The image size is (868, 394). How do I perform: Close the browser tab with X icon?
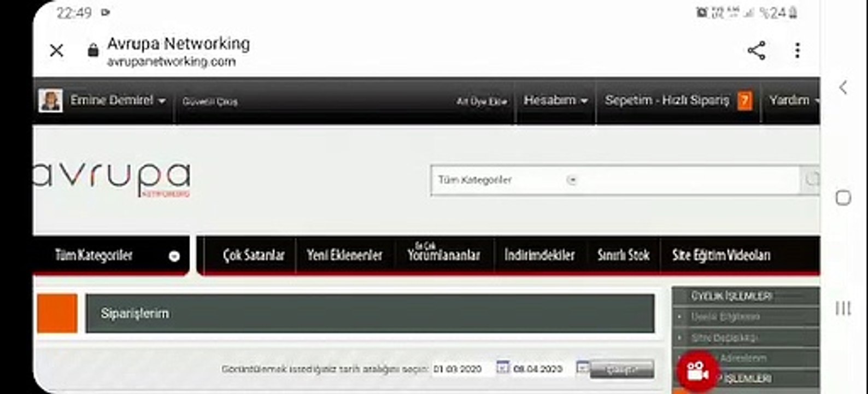click(x=56, y=51)
